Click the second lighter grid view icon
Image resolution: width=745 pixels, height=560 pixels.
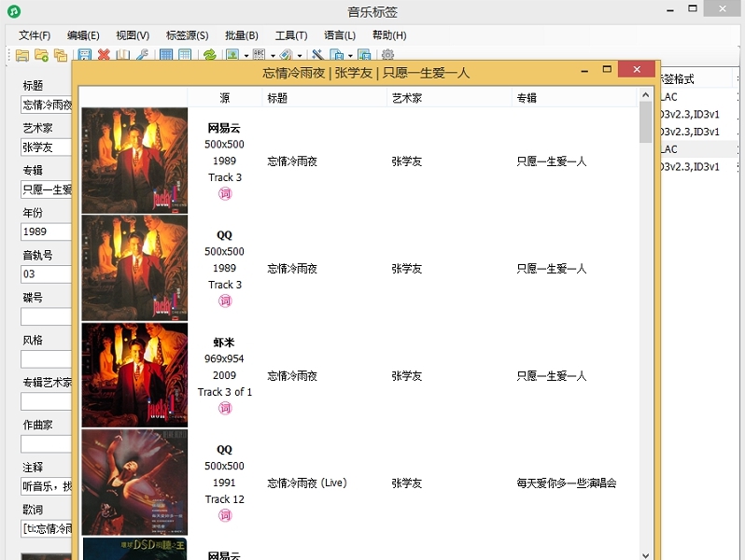[x=185, y=55]
